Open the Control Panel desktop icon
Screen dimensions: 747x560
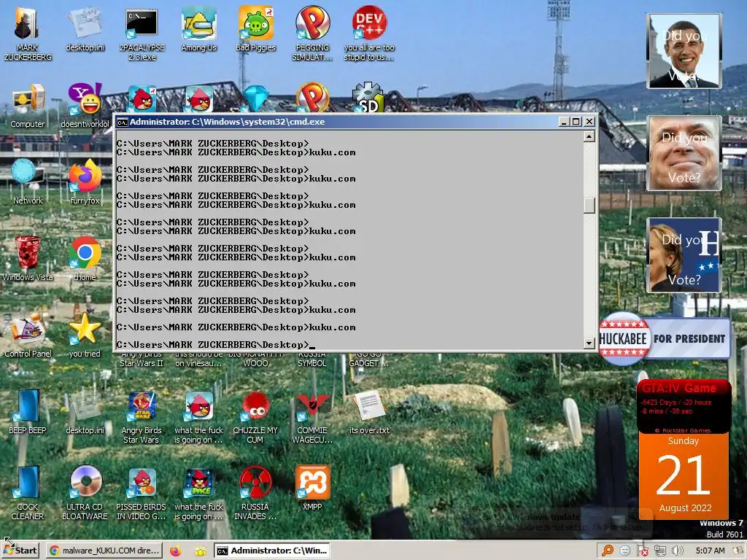tap(28, 335)
